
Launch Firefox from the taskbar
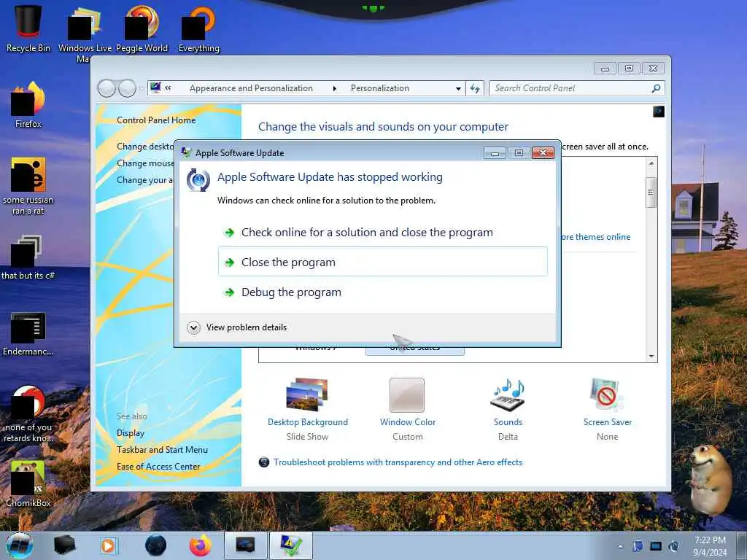click(201, 545)
